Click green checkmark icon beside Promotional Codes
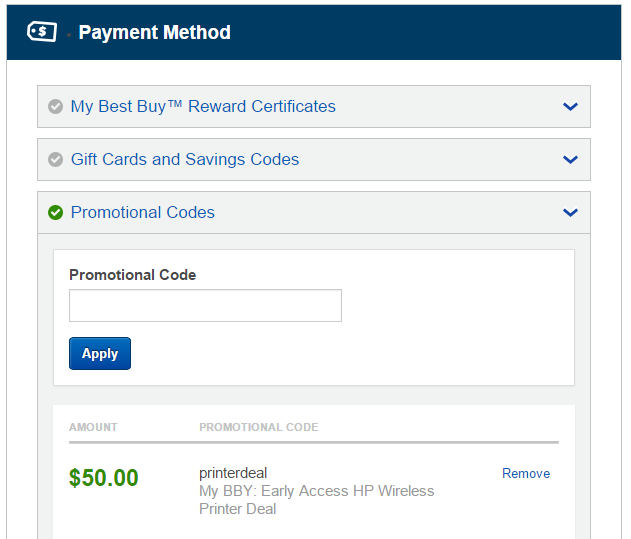The image size is (631, 539). (x=56, y=213)
